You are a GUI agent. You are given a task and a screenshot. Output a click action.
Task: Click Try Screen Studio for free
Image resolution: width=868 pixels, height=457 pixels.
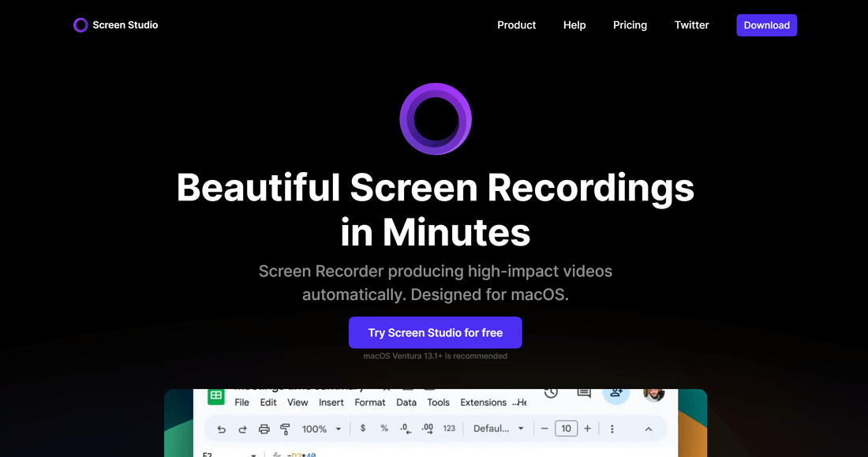435,333
